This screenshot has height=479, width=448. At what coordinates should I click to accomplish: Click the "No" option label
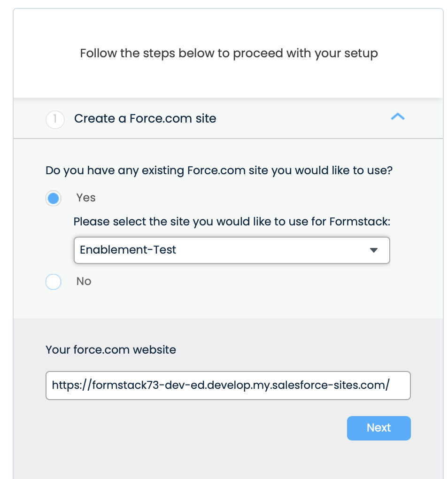click(x=84, y=281)
